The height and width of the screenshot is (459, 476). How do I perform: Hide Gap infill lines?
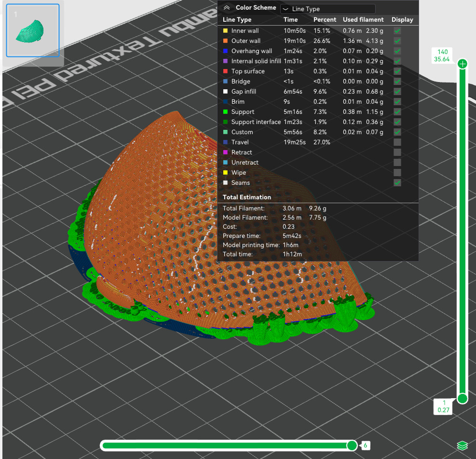(x=397, y=91)
